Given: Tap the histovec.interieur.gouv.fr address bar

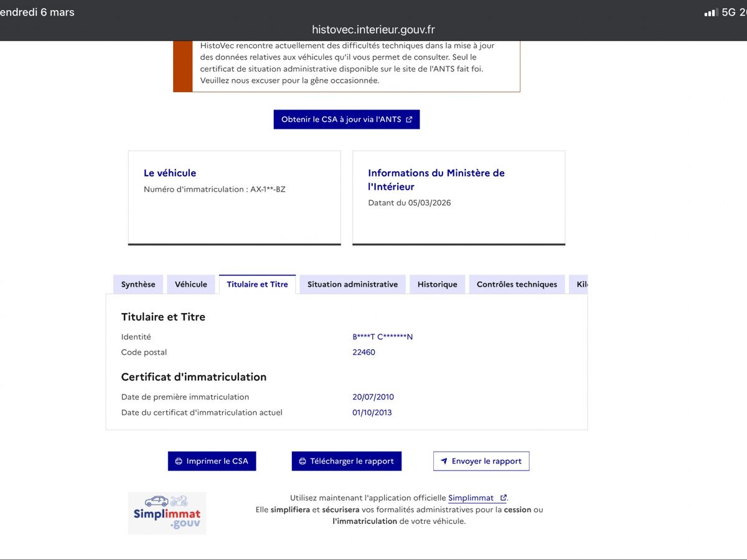Looking at the screenshot, I should point(374,29).
